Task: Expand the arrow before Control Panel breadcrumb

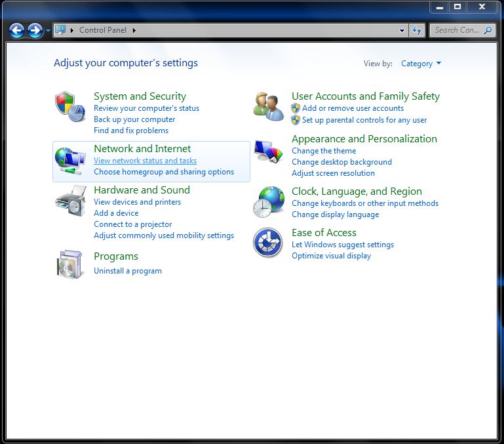Action: pyautogui.click(x=72, y=30)
